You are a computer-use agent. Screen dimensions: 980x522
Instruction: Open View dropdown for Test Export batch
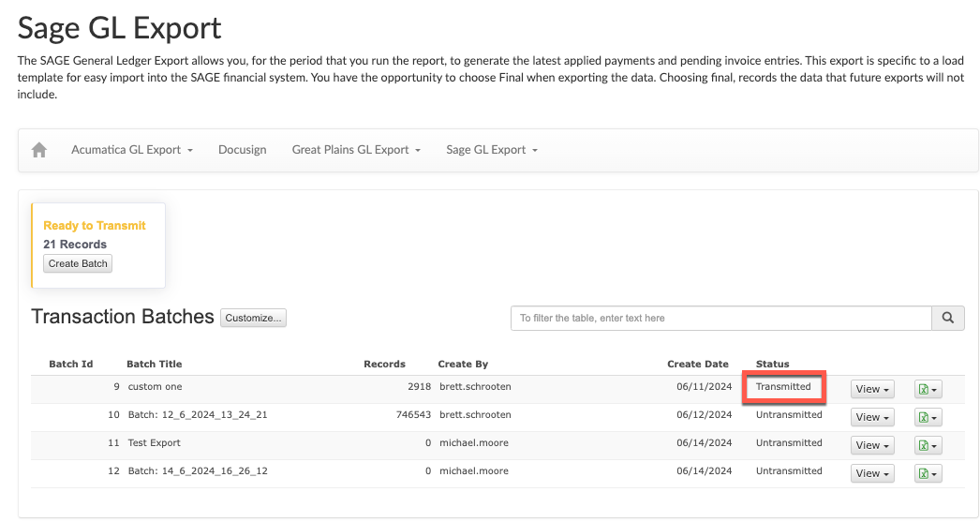point(872,446)
